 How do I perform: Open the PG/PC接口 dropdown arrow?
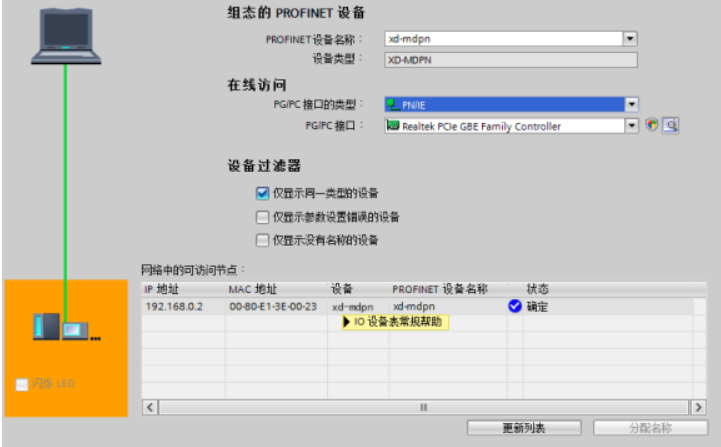(x=631, y=126)
